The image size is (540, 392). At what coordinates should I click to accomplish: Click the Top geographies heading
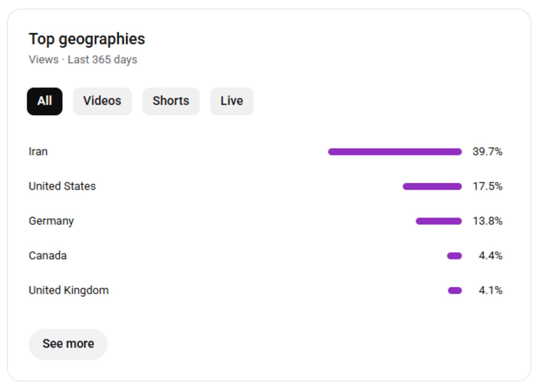point(87,39)
